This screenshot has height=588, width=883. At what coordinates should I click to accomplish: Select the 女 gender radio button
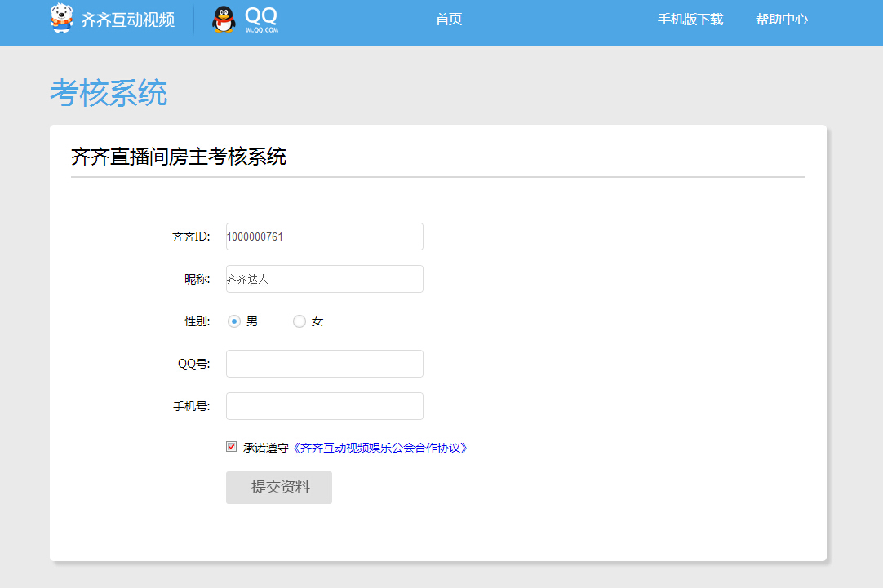tap(300, 321)
